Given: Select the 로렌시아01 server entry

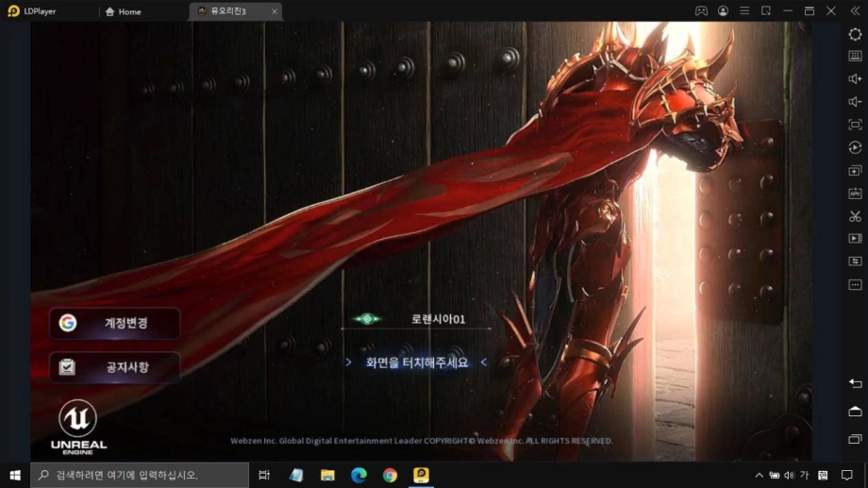Looking at the screenshot, I should coord(415,319).
